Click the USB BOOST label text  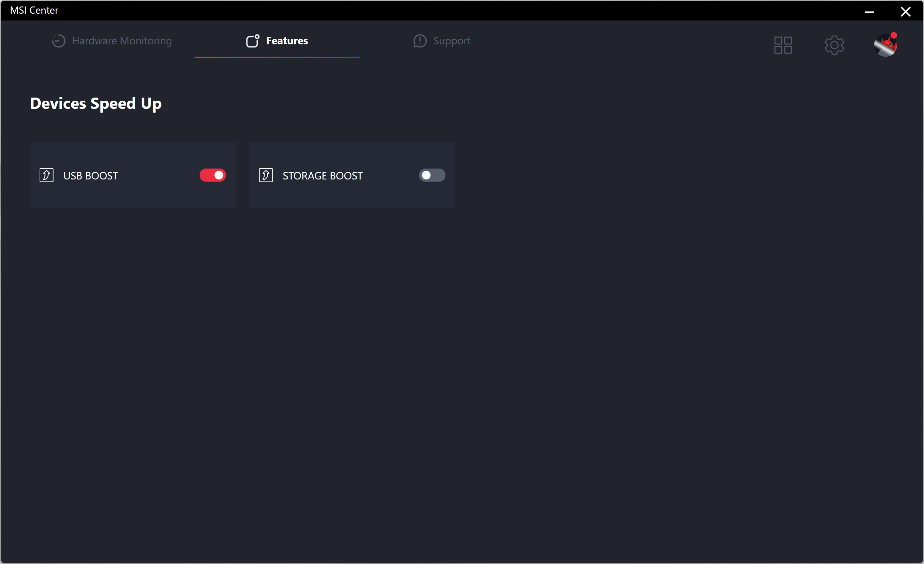[x=91, y=176]
